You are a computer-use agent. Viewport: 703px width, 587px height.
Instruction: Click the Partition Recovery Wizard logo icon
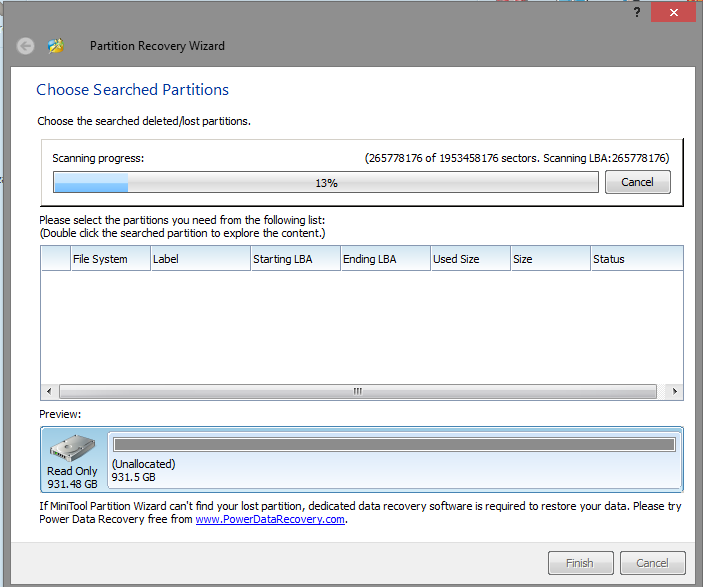coord(56,46)
